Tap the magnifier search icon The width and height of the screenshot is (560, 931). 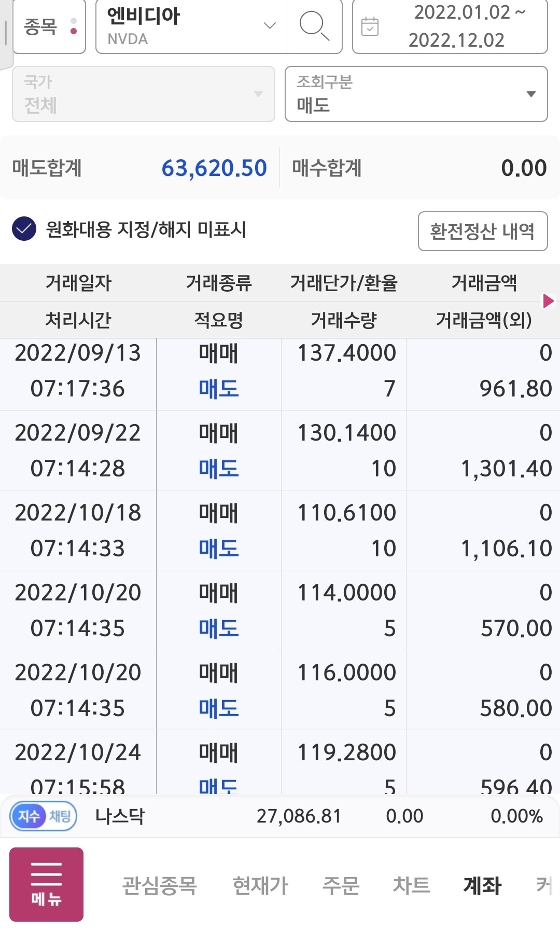314,26
